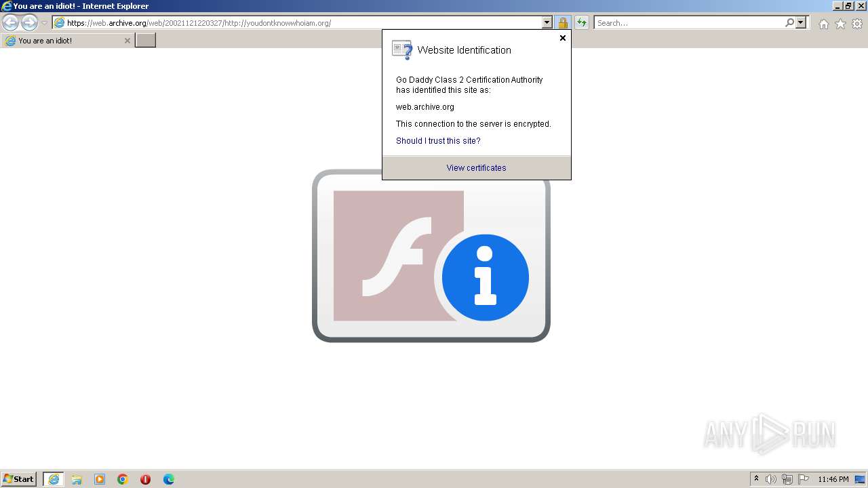
Task: Minimize the Internet Explorer window
Action: click(x=838, y=6)
